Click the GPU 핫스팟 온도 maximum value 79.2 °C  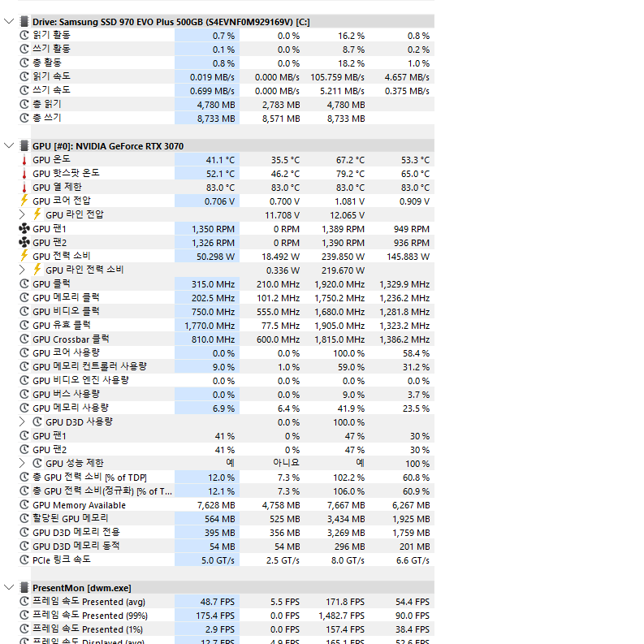click(350, 174)
